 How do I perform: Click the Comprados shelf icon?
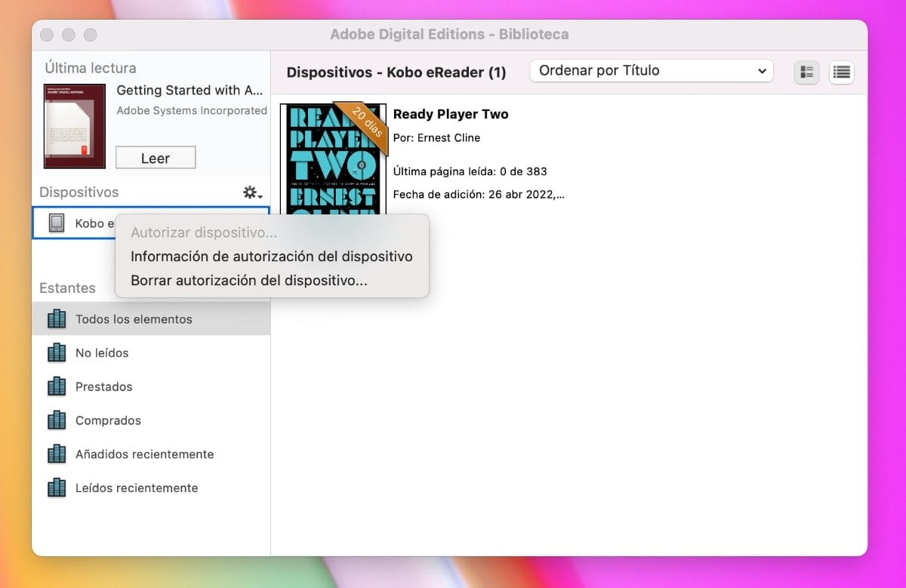tap(57, 420)
